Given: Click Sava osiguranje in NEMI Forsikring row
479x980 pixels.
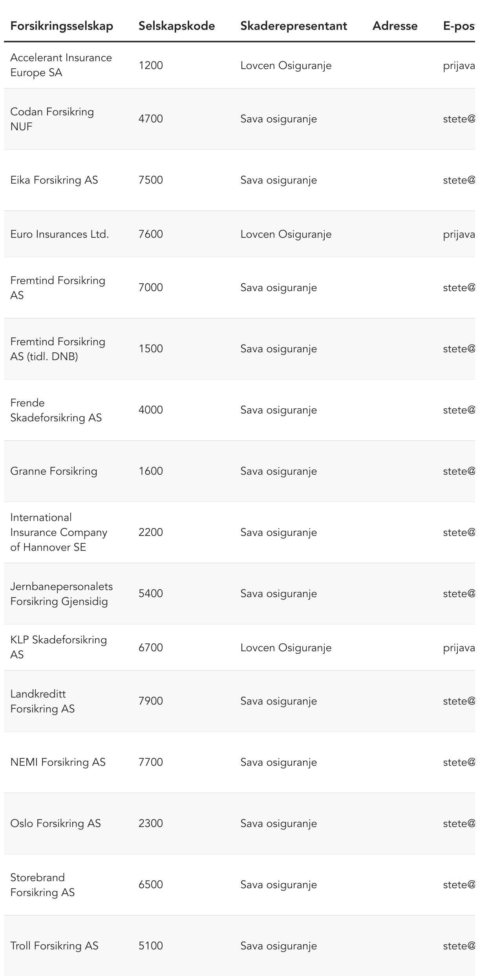Looking at the screenshot, I should [278, 762].
